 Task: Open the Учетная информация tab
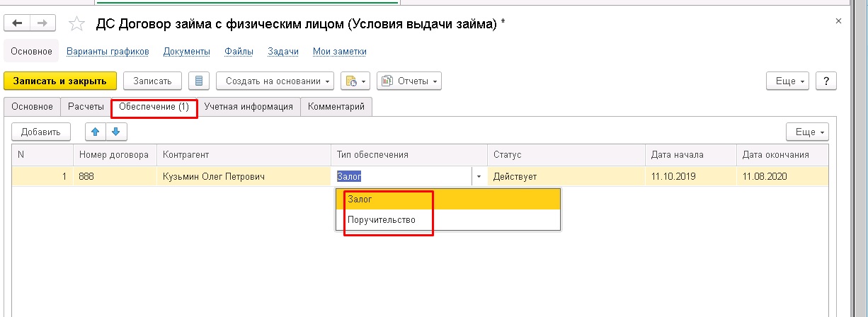pyautogui.click(x=249, y=107)
